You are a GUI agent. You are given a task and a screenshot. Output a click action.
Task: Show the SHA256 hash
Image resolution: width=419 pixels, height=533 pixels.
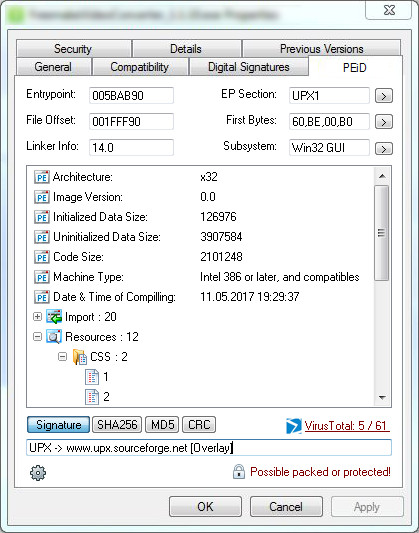pos(117,425)
